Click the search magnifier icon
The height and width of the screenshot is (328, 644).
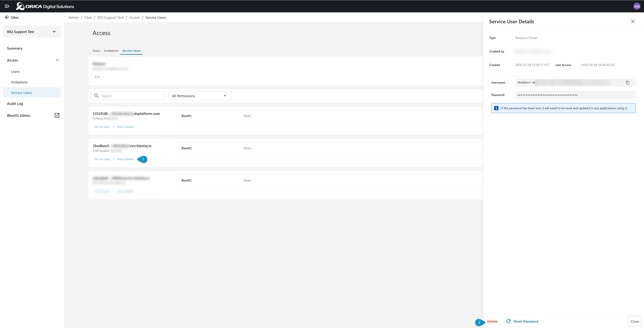(x=96, y=95)
